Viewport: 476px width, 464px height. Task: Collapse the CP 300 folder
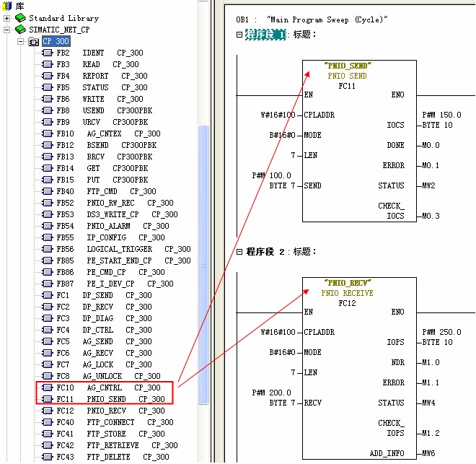pos(21,41)
